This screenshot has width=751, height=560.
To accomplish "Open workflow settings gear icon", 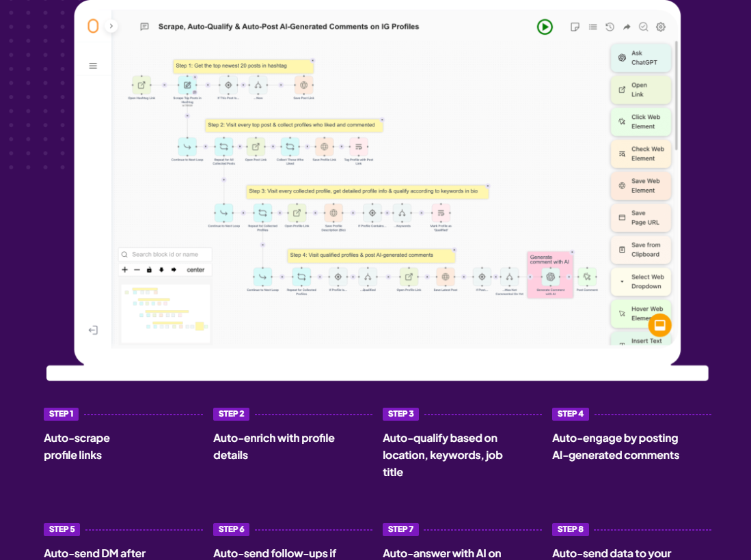I will click(661, 27).
